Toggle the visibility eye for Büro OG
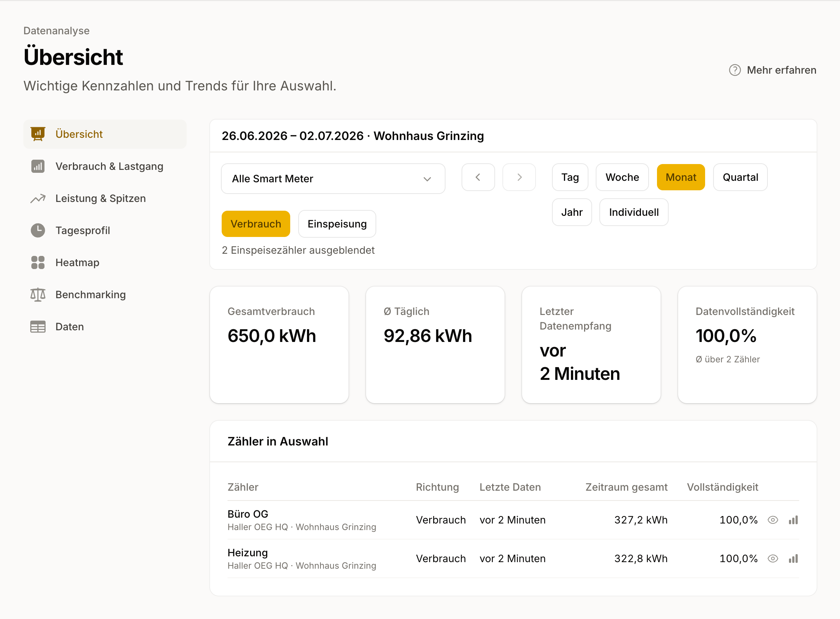 [773, 520]
